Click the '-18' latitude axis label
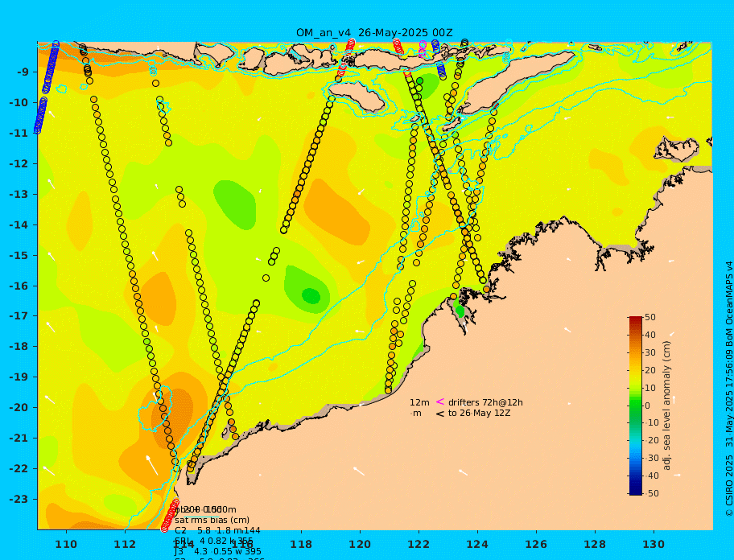Screen dimensions: 734x560 click(19, 346)
